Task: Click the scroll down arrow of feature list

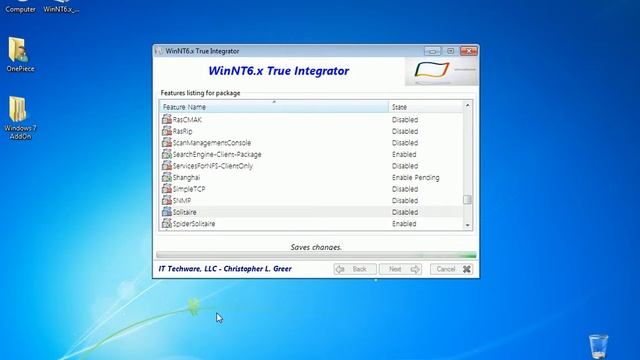Action: coord(467,225)
